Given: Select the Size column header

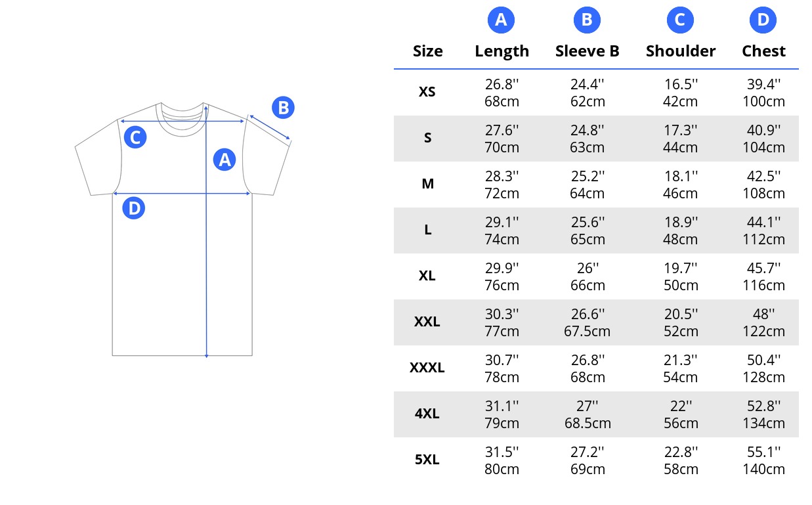Looking at the screenshot, I should (428, 51).
